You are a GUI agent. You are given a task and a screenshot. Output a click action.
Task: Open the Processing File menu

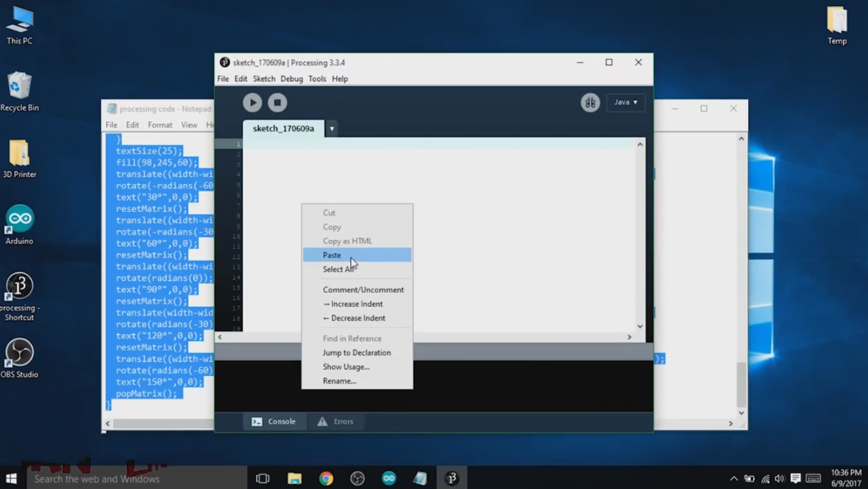223,79
